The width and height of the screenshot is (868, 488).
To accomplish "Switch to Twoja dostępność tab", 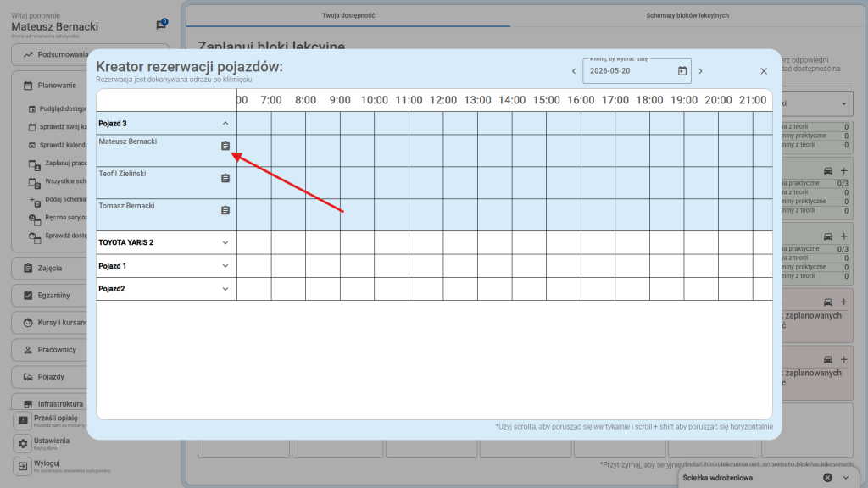I will (x=348, y=15).
